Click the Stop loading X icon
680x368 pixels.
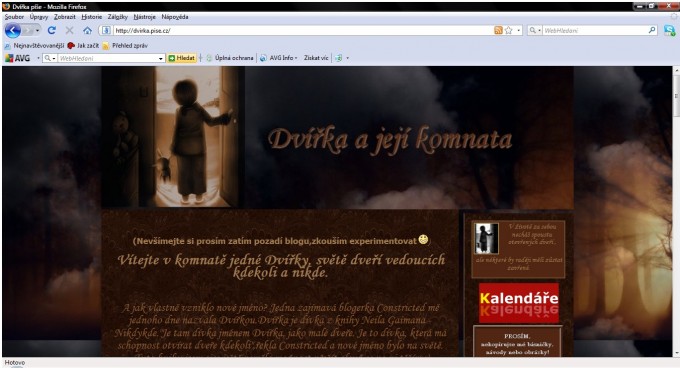pos(69,30)
